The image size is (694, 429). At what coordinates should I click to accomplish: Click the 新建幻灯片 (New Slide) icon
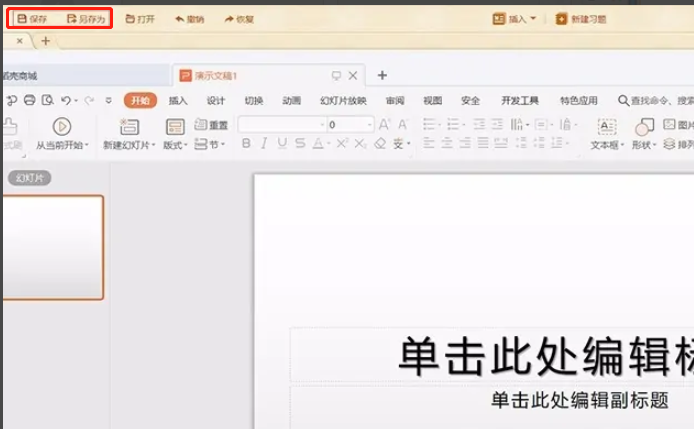pos(129,126)
